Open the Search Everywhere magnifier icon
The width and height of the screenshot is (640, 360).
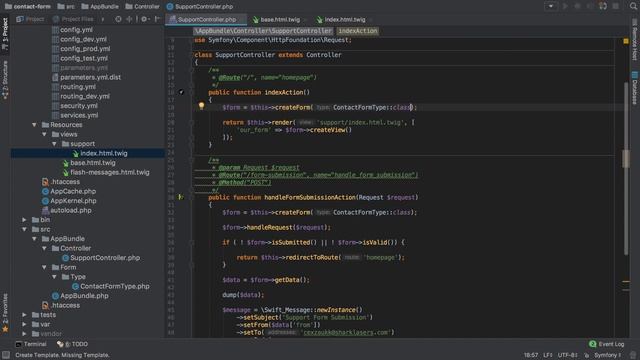point(633,6)
